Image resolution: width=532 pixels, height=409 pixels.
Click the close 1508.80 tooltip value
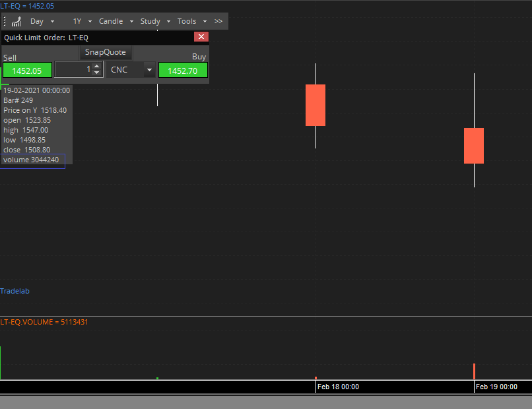(27, 150)
